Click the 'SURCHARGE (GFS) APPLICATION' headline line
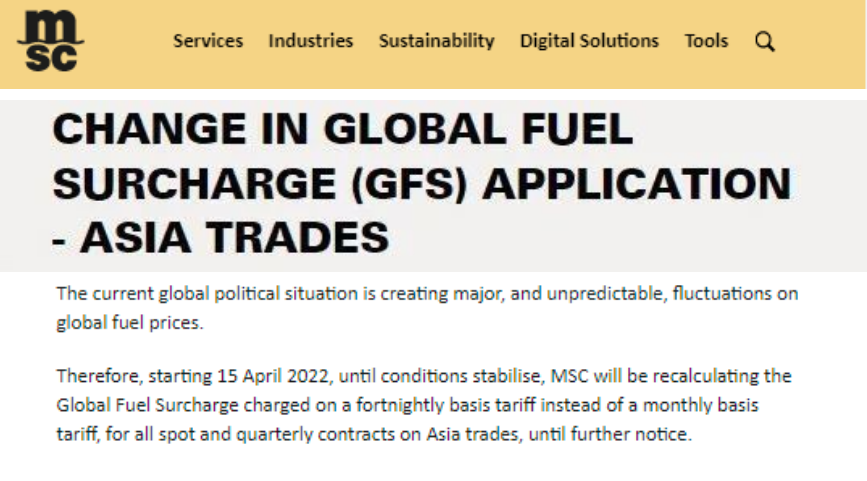The height and width of the screenshot is (481, 867). tap(421, 184)
